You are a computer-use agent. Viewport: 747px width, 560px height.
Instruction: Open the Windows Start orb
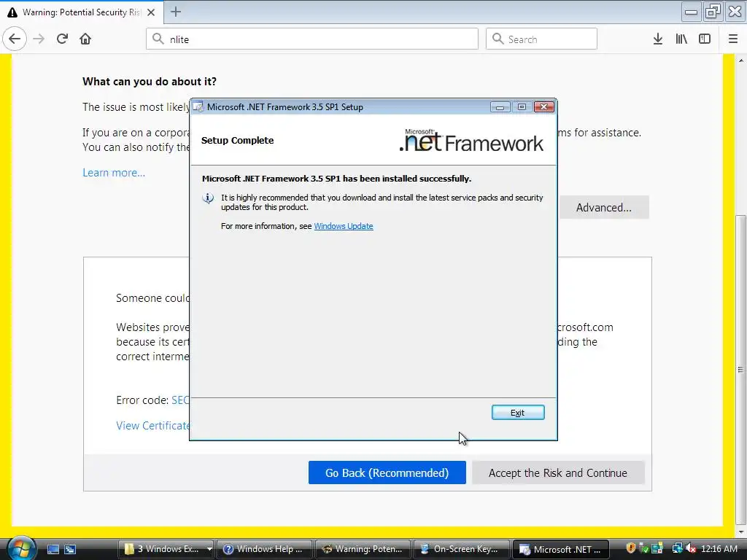pos(21,548)
